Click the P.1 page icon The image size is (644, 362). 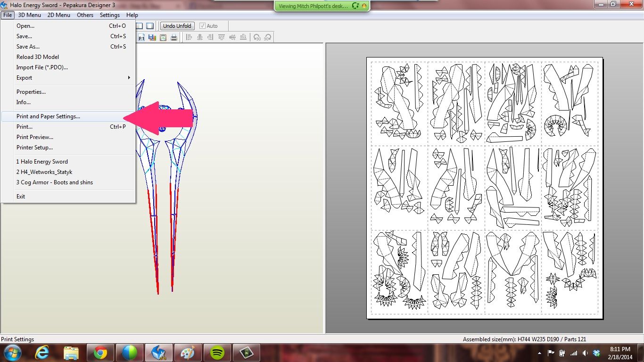tap(141, 37)
